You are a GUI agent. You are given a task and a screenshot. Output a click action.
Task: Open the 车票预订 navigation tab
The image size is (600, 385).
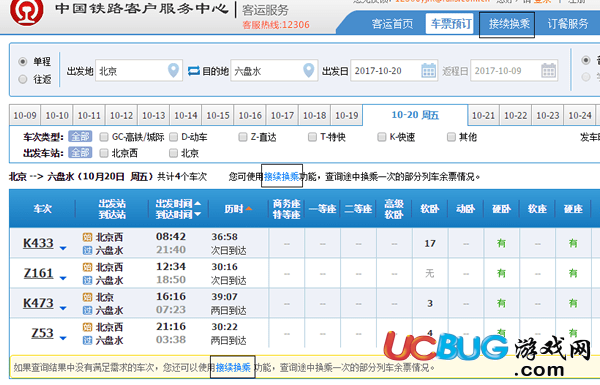point(450,24)
